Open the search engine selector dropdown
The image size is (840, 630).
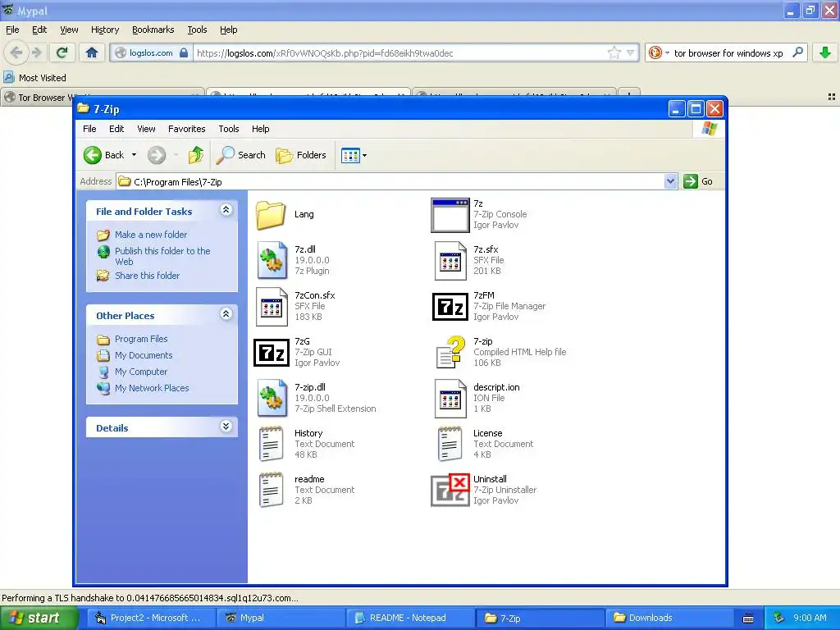coord(659,52)
